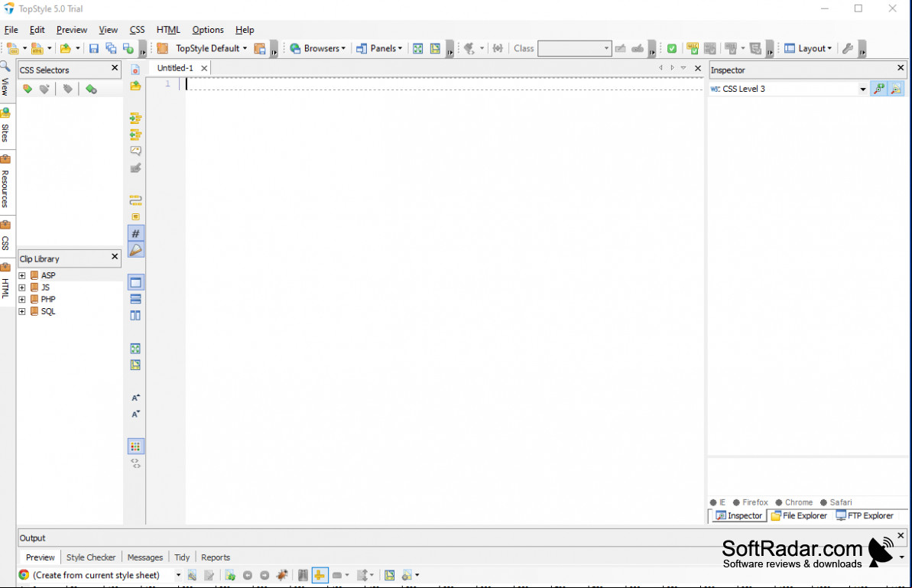The width and height of the screenshot is (912, 588).
Task: Click the decrease font size icon in editor toolbar
Action: tap(135, 414)
